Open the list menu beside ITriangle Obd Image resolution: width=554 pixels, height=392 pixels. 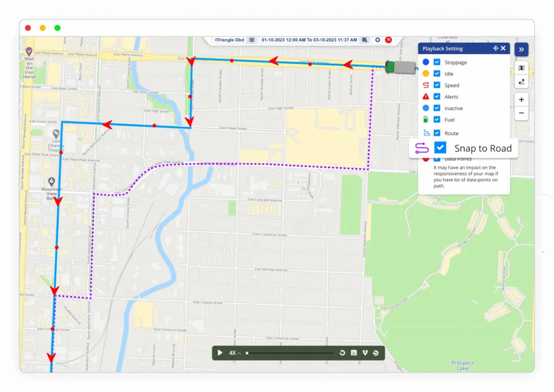252,40
